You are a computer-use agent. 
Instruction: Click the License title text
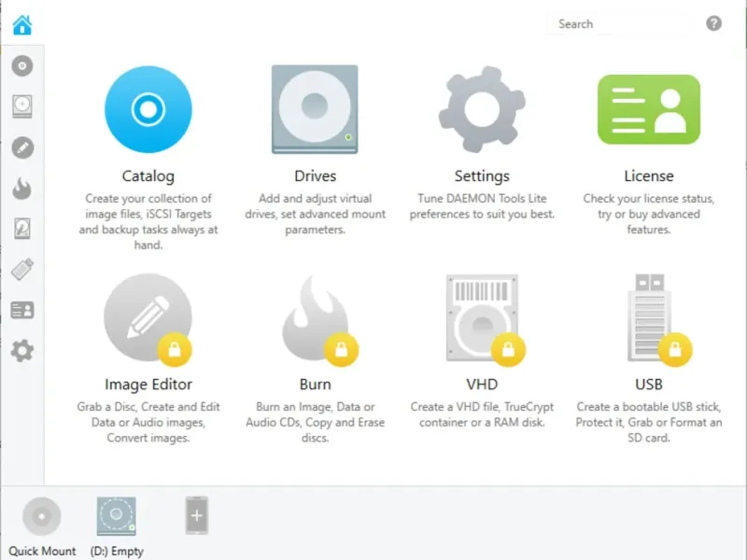[649, 175]
